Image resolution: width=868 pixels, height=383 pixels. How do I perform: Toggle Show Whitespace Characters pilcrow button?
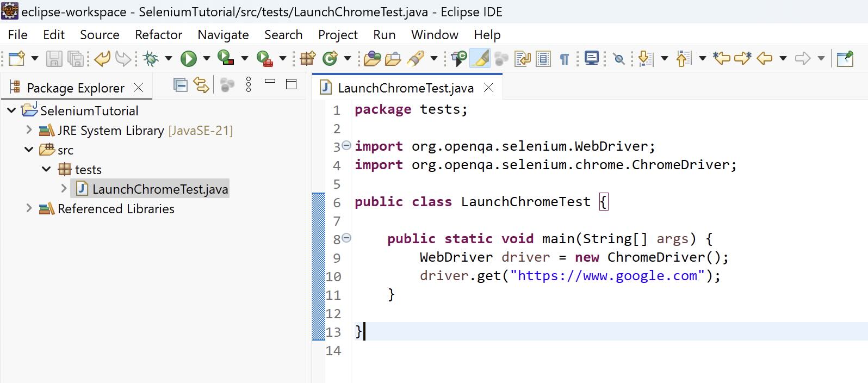565,59
